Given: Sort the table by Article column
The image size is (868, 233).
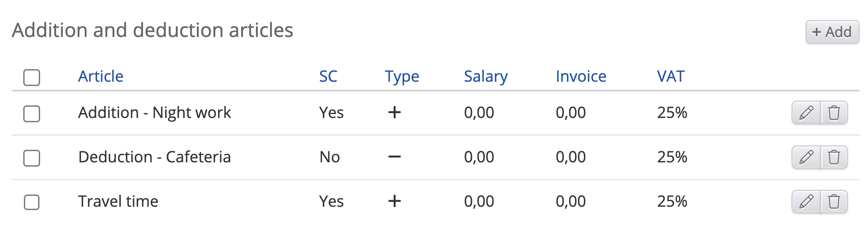Looking at the screenshot, I should click(x=100, y=77).
